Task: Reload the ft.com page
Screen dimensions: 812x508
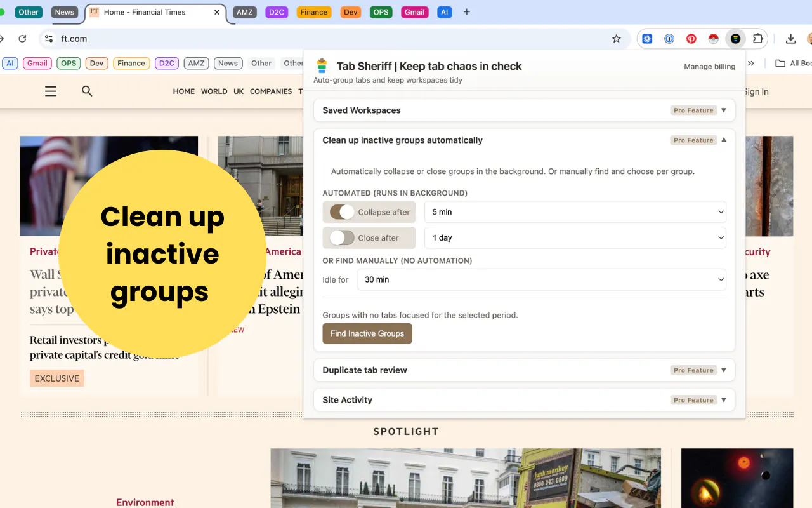Action: (22, 39)
